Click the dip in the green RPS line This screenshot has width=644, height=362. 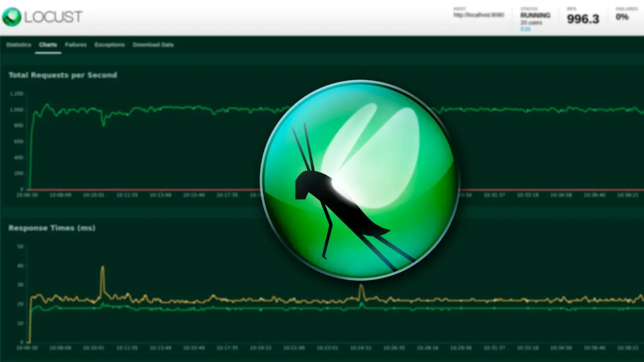click(x=103, y=123)
